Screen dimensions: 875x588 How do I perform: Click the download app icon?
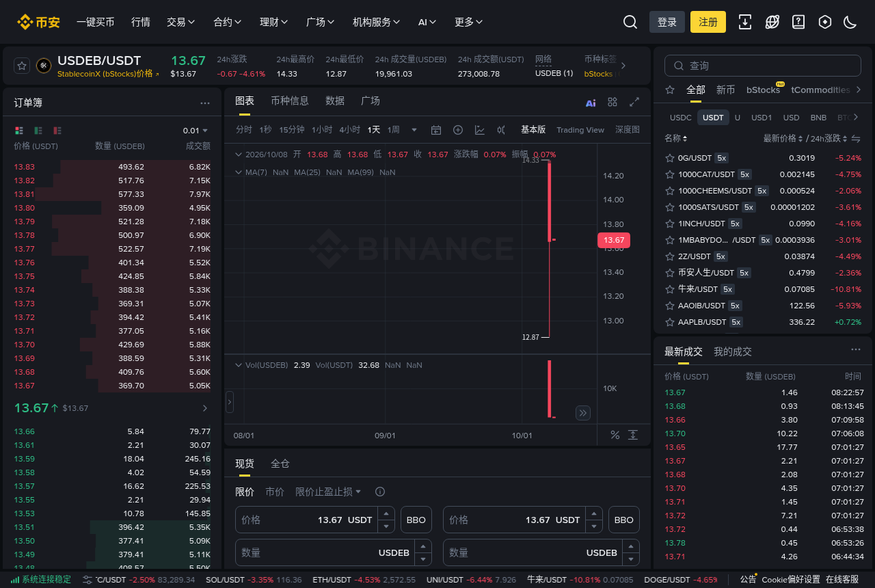[745, 22]
